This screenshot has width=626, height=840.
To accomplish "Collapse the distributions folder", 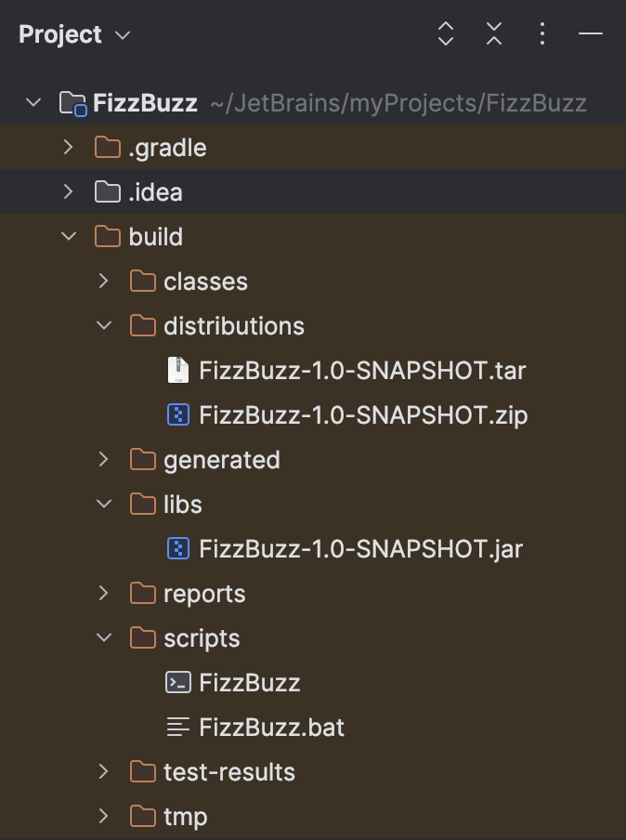I will coord(102,325).
